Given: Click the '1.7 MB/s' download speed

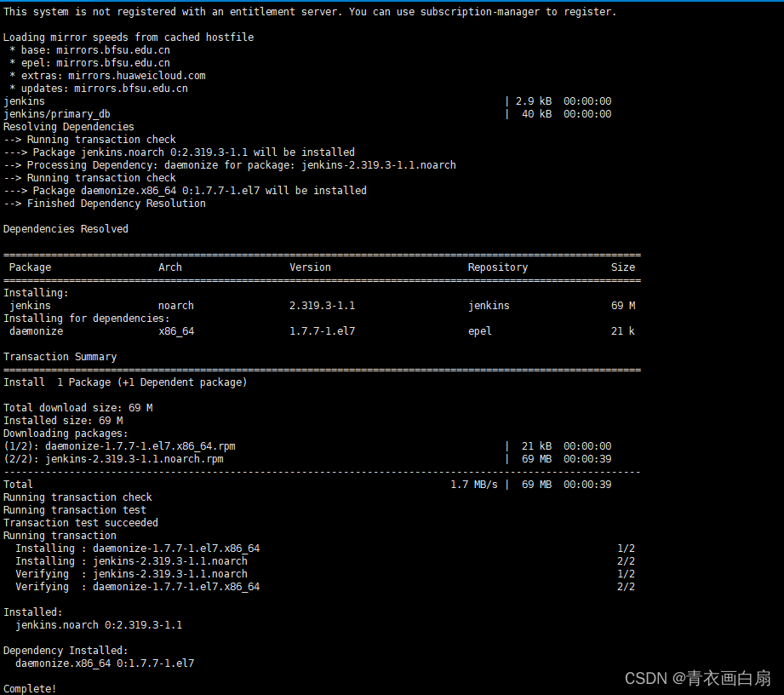Looking at the screenshot, I should tap(474, 485).
